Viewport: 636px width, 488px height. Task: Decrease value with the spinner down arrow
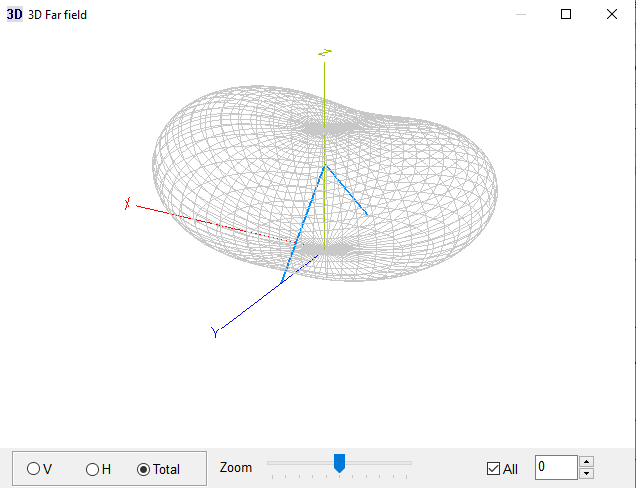pos(587,473)
